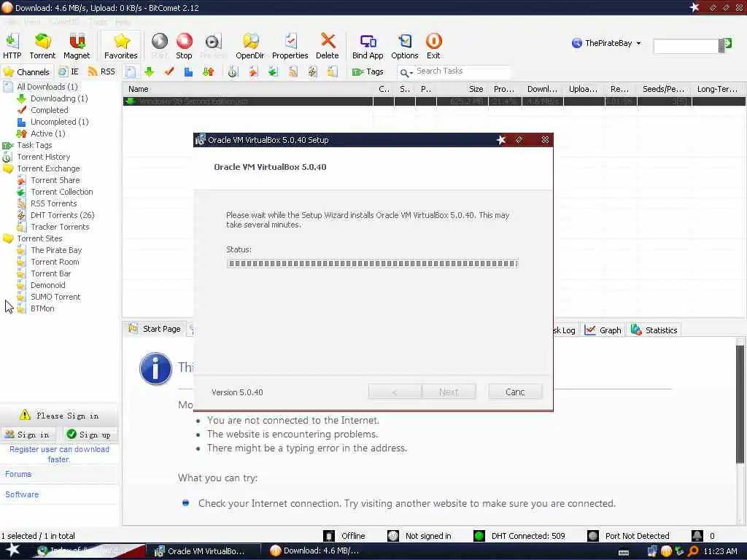Open the Forums link
Image resolution: width=747 pixels, height=560 pixels.
pos(18,474)
